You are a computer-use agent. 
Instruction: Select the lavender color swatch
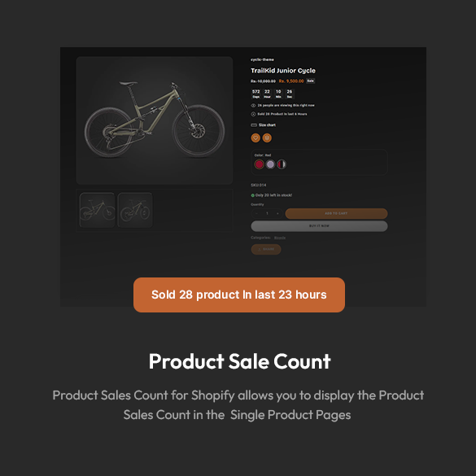pyautogui.click(x=270, y=164)
